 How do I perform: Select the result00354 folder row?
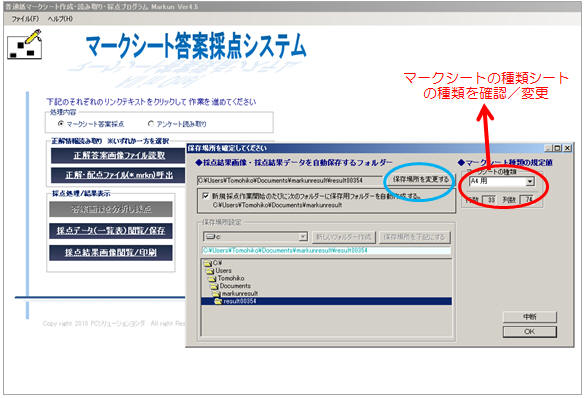326,301
